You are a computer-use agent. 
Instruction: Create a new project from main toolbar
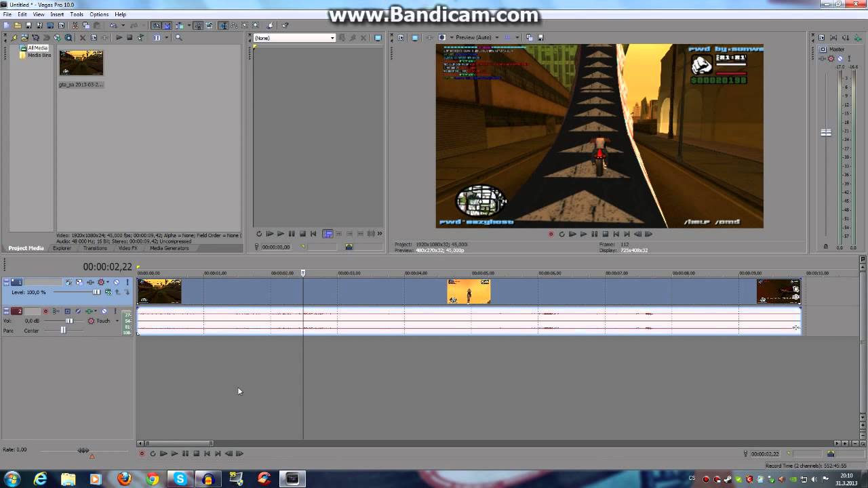[x=6, y=25]
